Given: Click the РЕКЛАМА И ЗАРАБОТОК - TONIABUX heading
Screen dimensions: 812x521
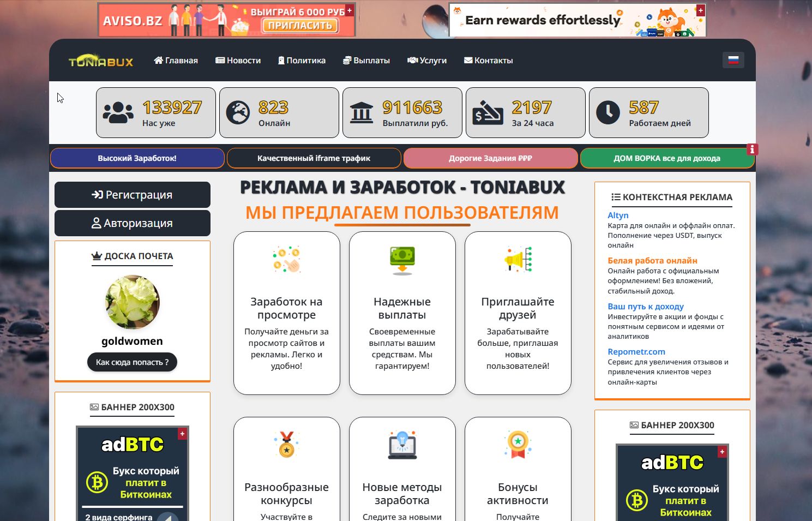Looking at the screenshot, I should click(402, 187).
